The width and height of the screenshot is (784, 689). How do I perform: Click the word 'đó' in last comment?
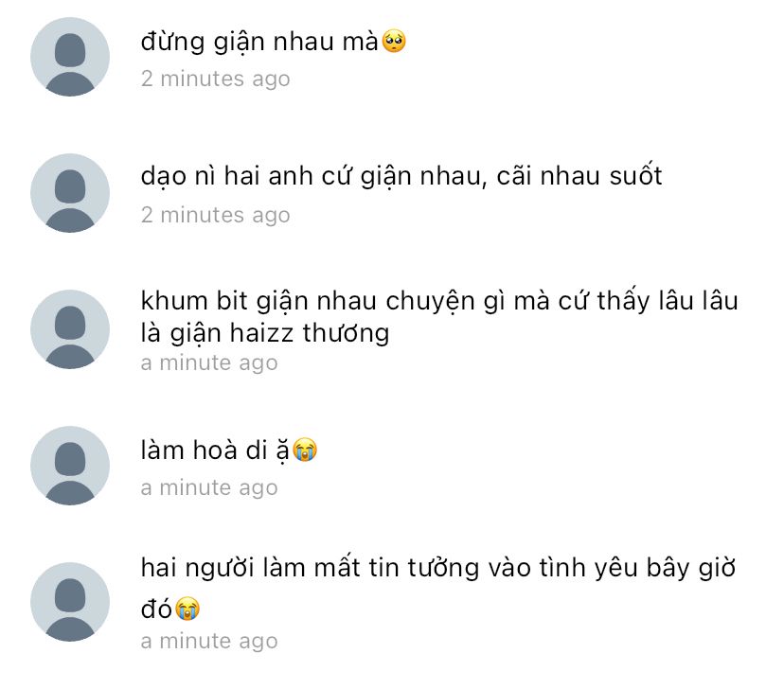click(156, 609)
